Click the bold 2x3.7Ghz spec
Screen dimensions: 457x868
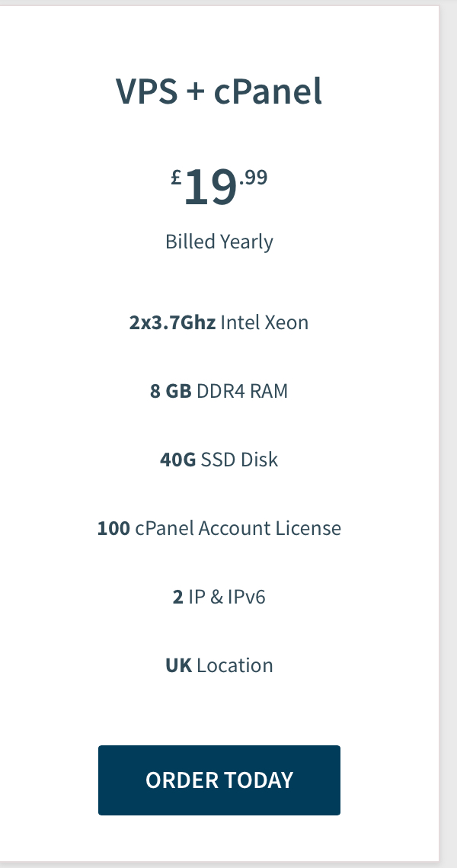click(x=172, y=322)
